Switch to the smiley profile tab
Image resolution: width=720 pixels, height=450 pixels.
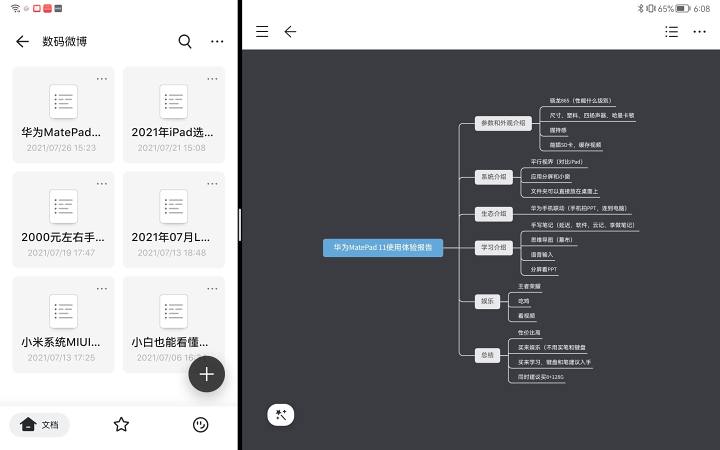pyautogui.click(x=200, y=425)
